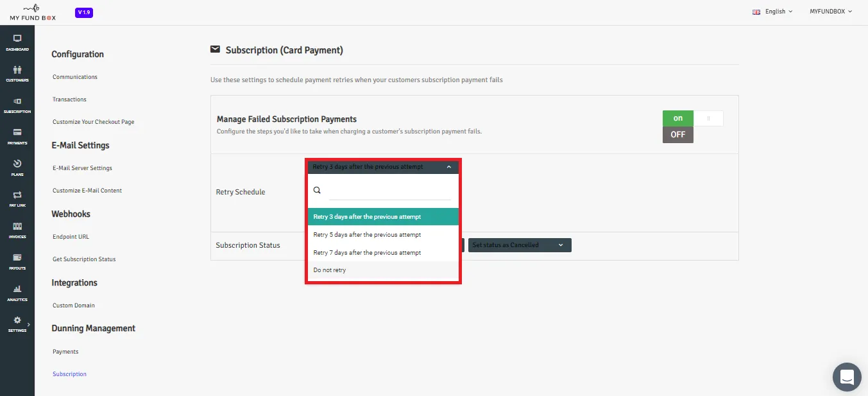Click the My Fund Box logo
This screenshot has height=396, width=868.
(x=33, y=12)
